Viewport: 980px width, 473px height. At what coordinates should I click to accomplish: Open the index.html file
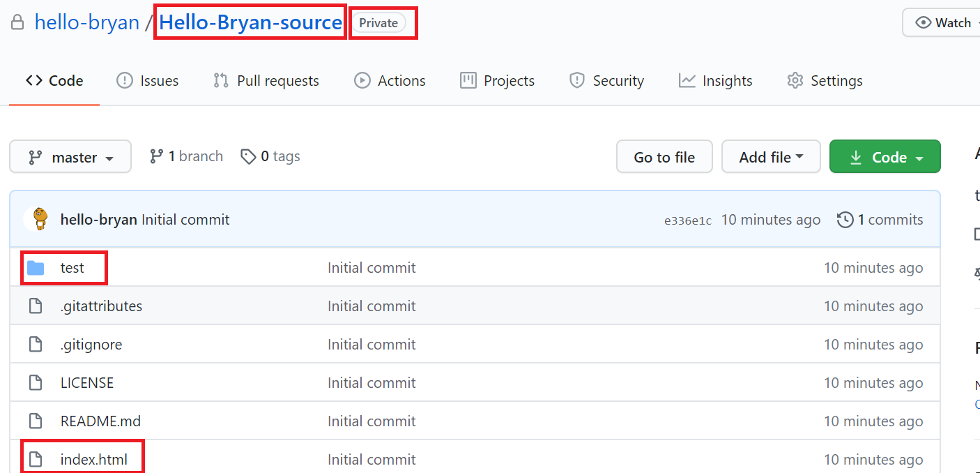(94, 460)
